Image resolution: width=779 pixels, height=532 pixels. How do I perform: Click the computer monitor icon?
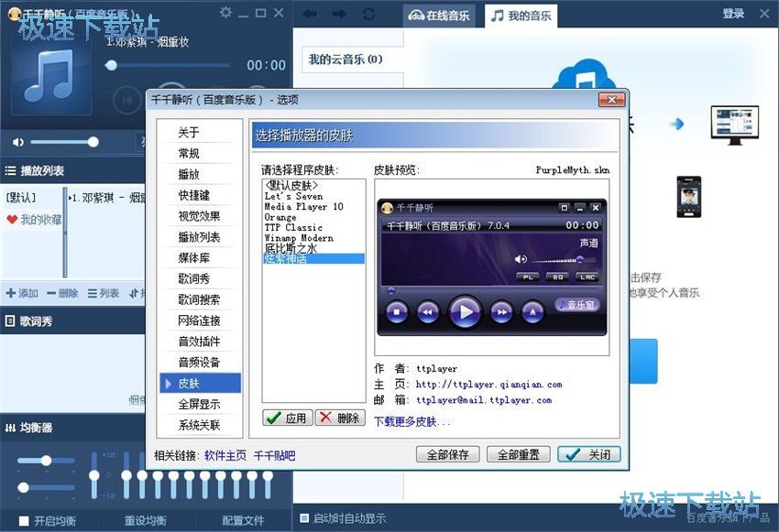click(x=735, y=125)
